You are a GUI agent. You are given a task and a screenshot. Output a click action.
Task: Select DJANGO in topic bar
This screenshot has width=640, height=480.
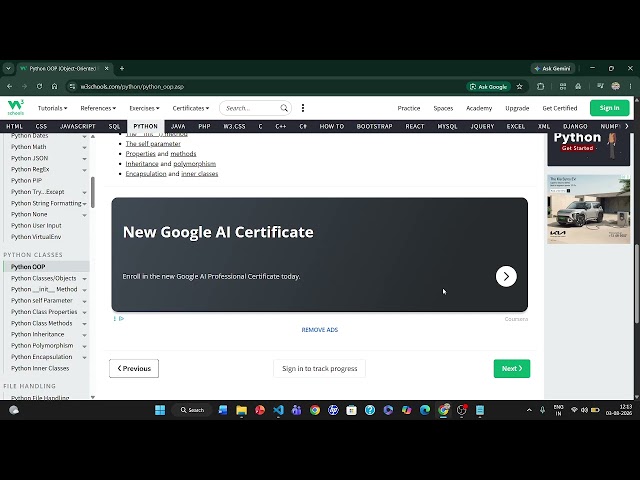tap(575, 127)
